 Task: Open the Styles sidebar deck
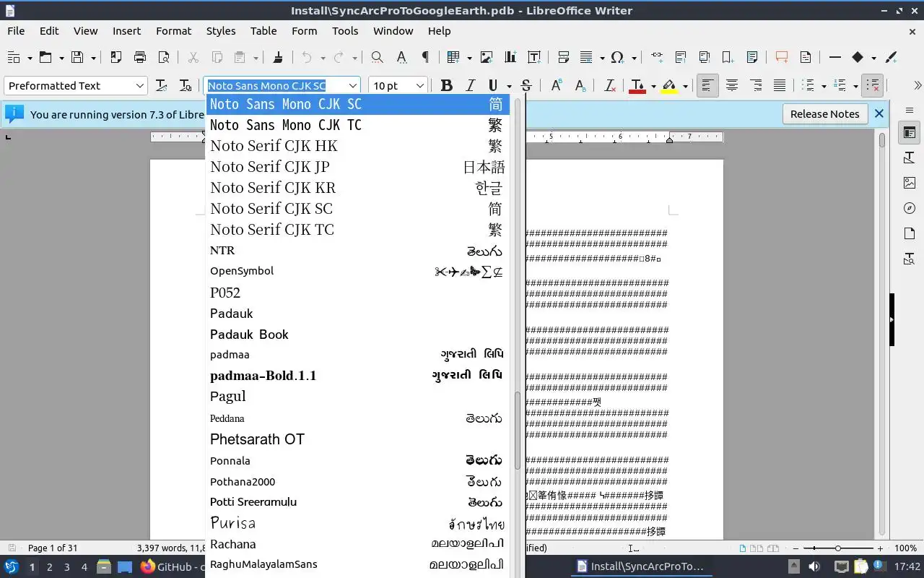(x=910, y=158)
